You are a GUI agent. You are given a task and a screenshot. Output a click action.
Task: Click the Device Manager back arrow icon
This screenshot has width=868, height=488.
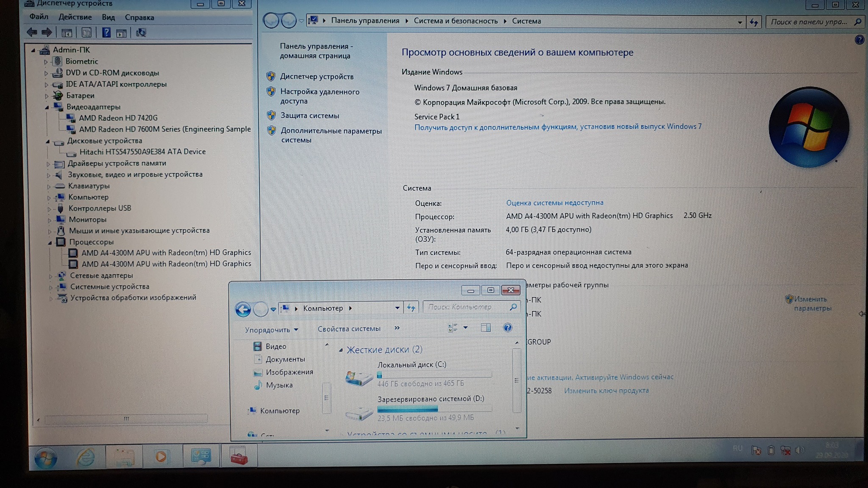(32, 32)
